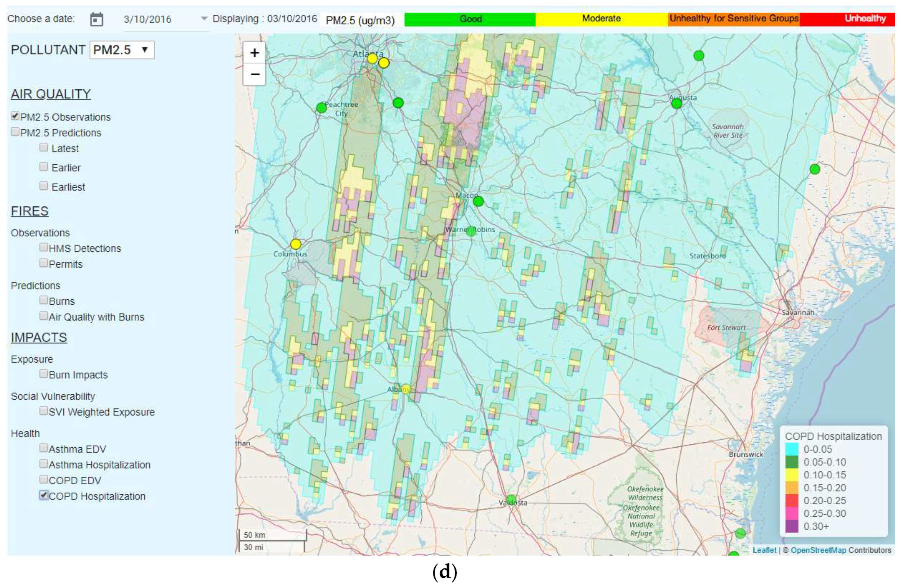This screenshot has height=588, width=901.
Task: Click the Displaying : 03/10/2016 text
Action: pos(264,19)
